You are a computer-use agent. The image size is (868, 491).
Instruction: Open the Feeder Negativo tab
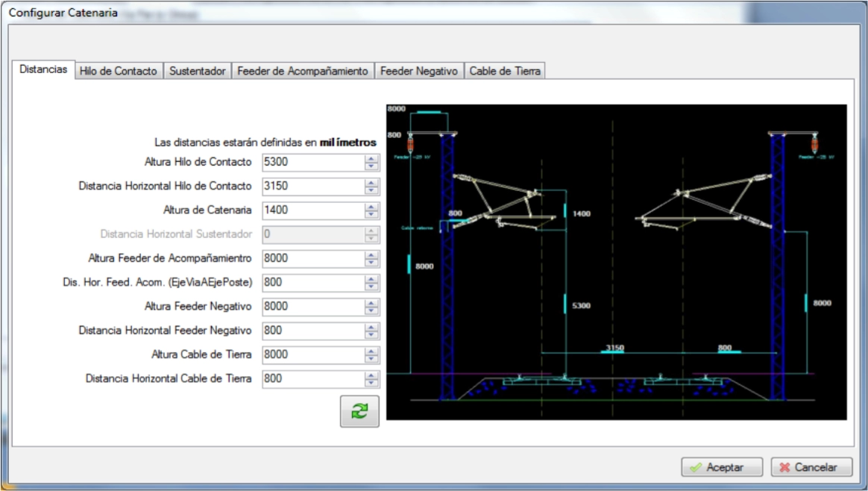420,71
